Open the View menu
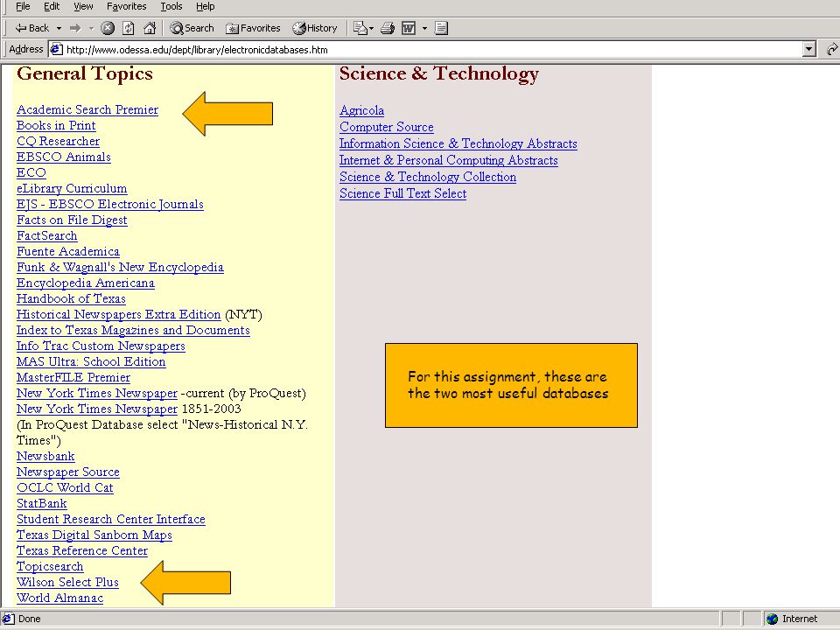840x630 pixels. (x=83, y=6)
